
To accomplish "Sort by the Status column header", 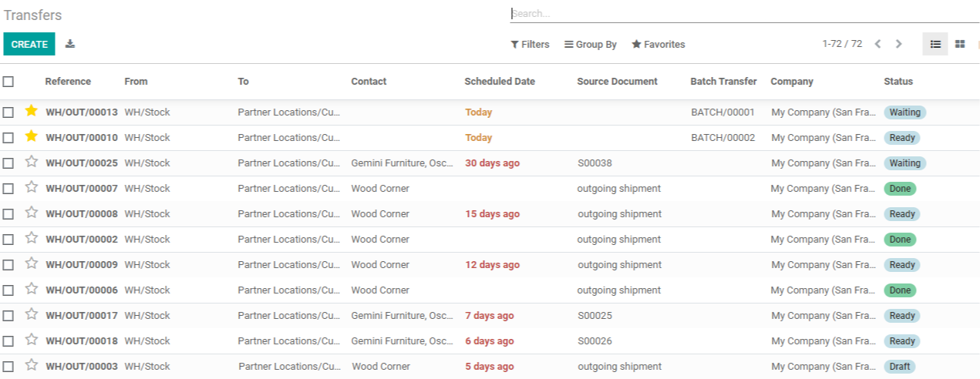I will coord(898,81).
